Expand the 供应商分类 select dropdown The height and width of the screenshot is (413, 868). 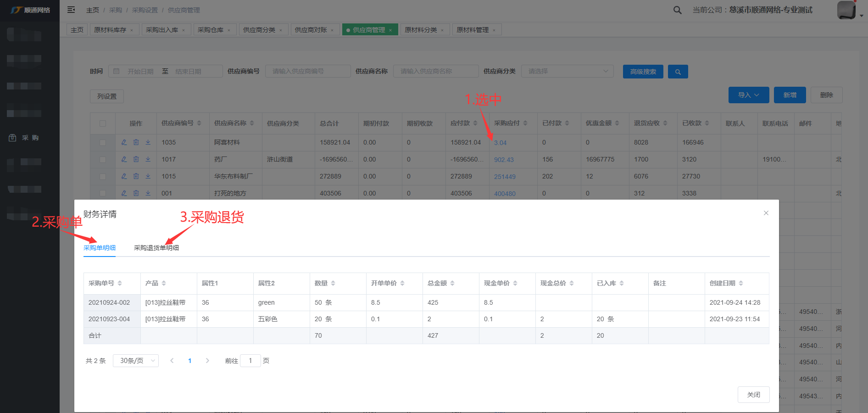[x=567, y=71]
